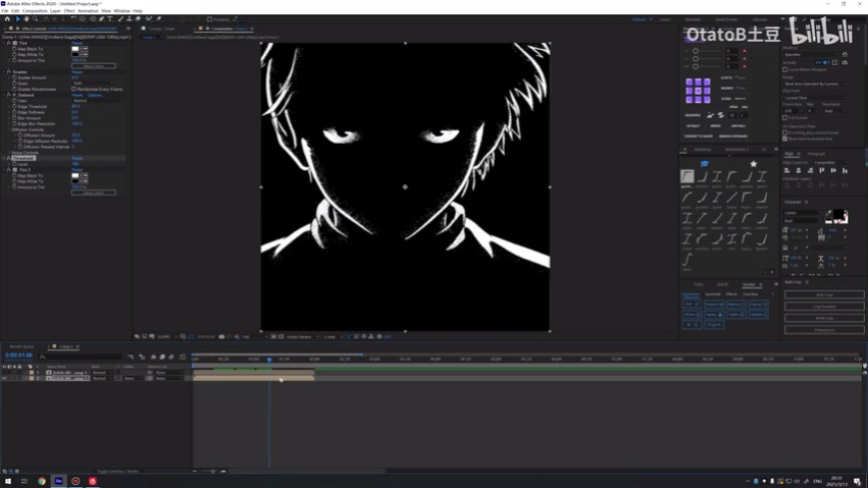Screen dimensions: 868x488
Task: Open the Effect menu
Action: 69,11
